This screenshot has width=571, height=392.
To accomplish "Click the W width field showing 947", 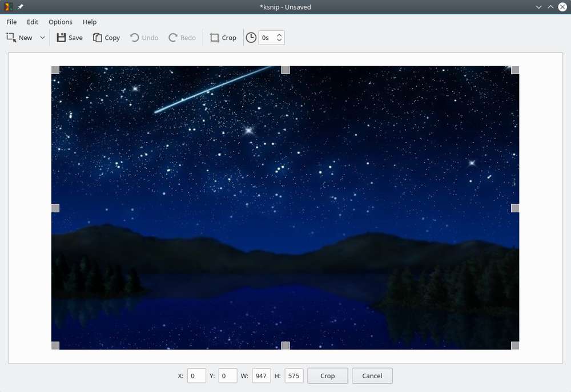I will [x=261, y=375].
